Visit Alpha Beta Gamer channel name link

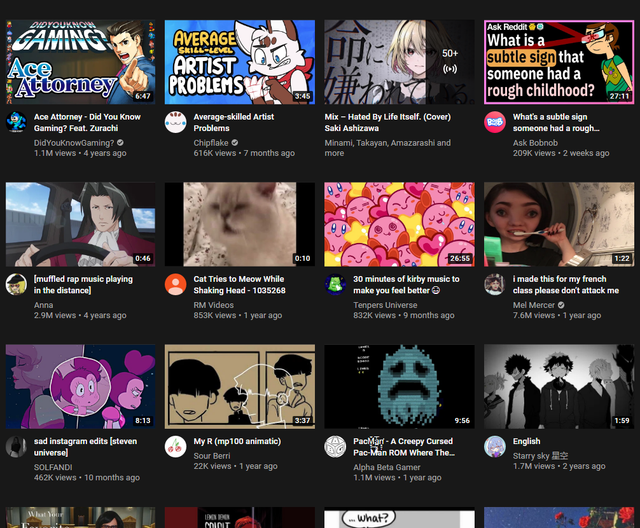click(x=387, y=468)
